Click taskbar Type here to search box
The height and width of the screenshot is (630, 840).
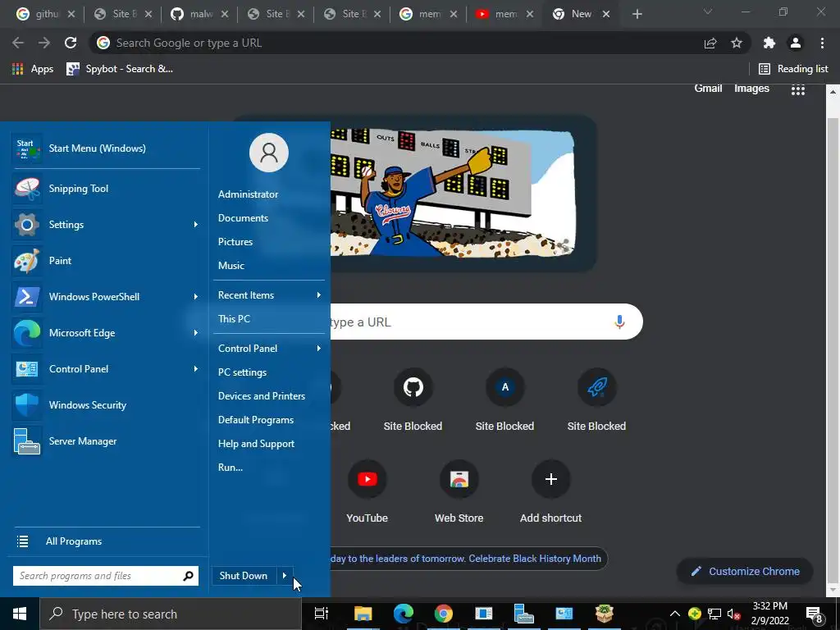(x=171, y=614)
